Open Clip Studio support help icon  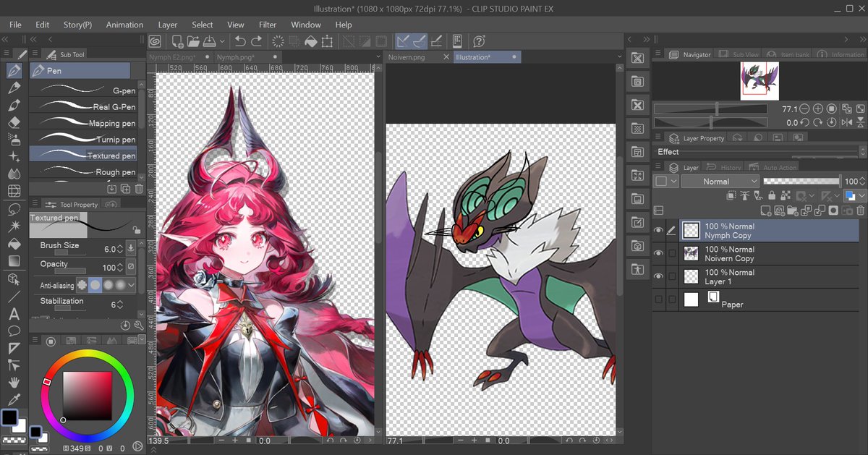[x=479, y=42]
